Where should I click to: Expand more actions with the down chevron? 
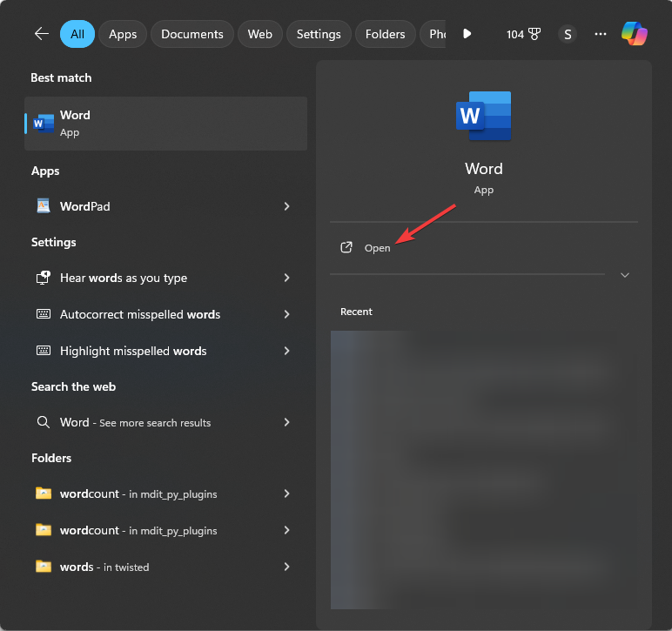click(x=625, y=275)
